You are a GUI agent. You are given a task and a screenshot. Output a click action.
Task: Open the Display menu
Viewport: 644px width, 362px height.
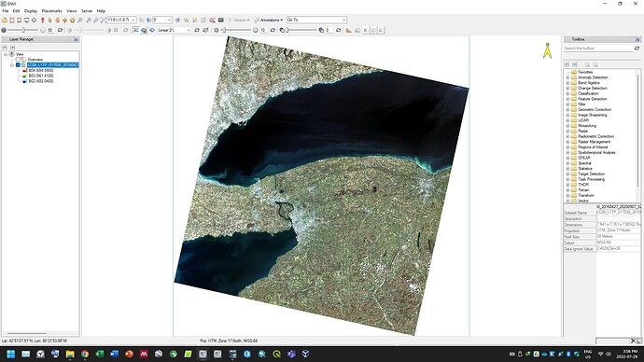[x=31, y=11]
